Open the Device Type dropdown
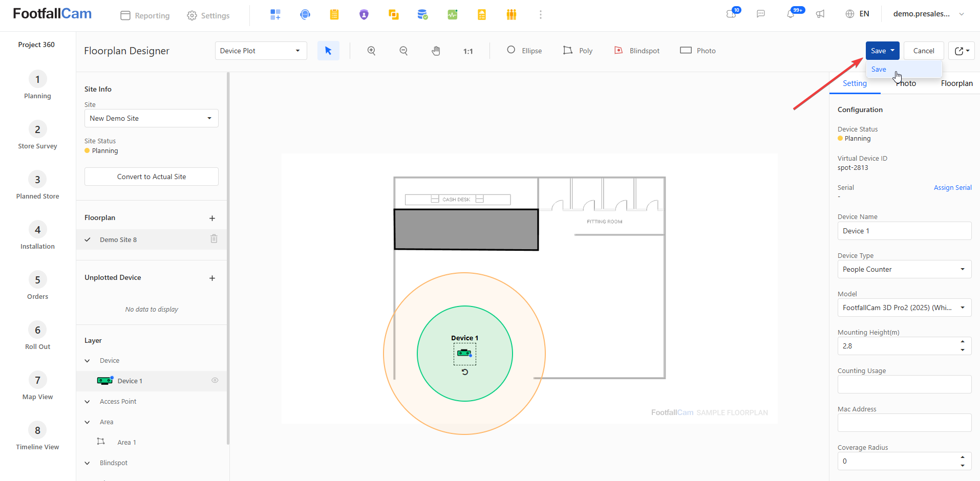The image size is (980, 481). 904,269
